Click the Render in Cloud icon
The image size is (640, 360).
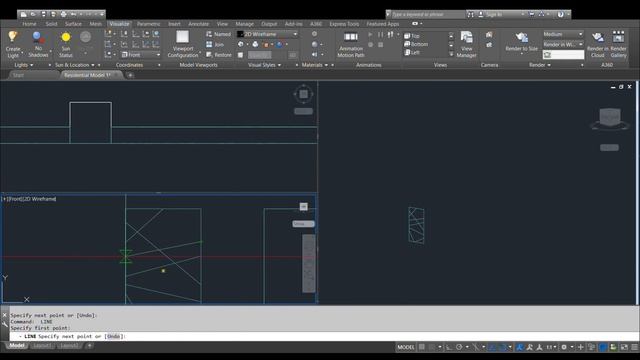(598, 38)
